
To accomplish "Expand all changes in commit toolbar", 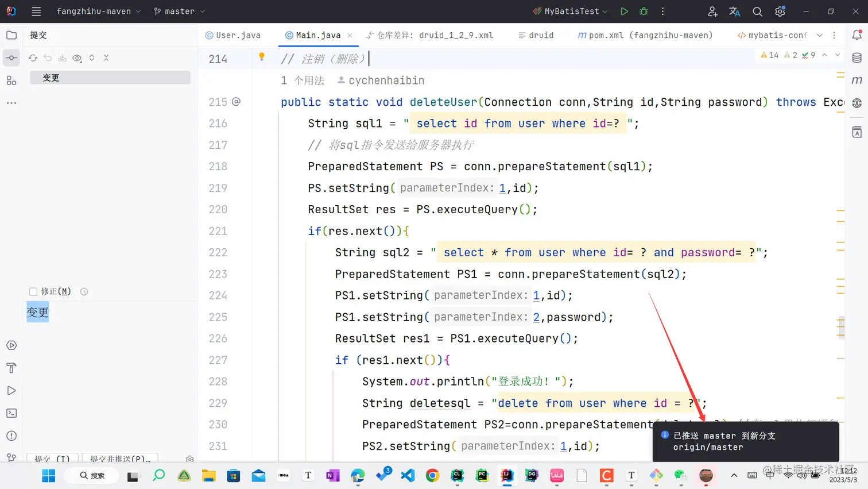I will [x=92, y=58].
